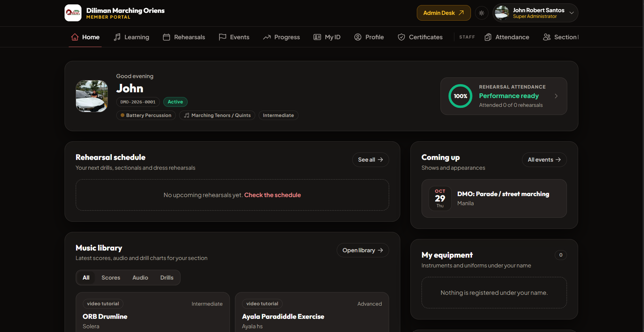Click the 100% attendance progress ring
This screenshot has width=644, height=332.
coord(460,96)
